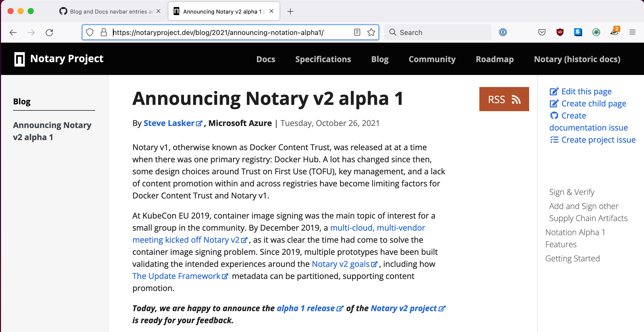Click the blue S extension icon
Screen dimensions: 644x332
(578, 32)
